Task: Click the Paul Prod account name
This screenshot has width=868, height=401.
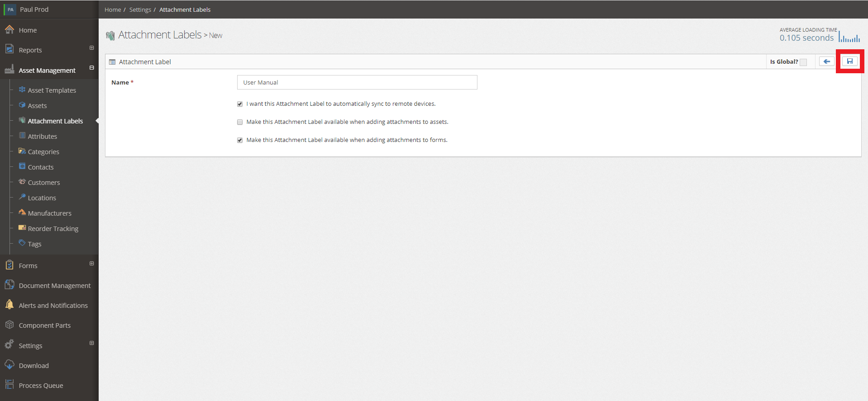Action: click(x=34, y=9)
